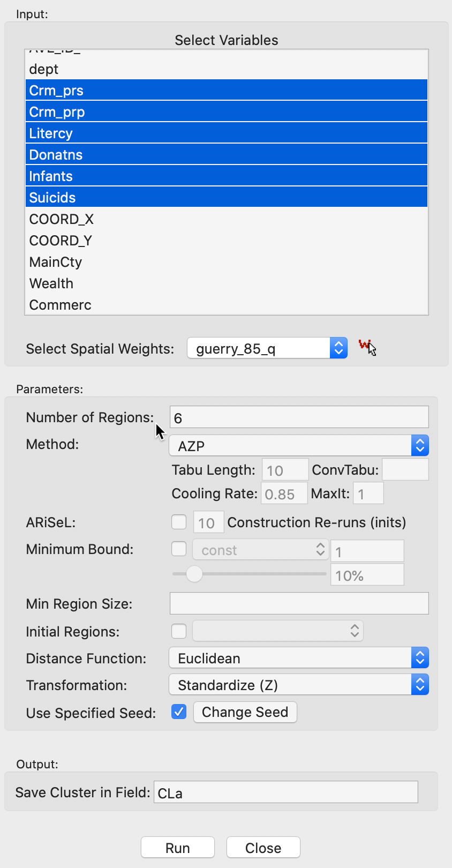This screenshot has width=452, height=868.
Task: Click the Number of Regions field
Action: point(299,417)
